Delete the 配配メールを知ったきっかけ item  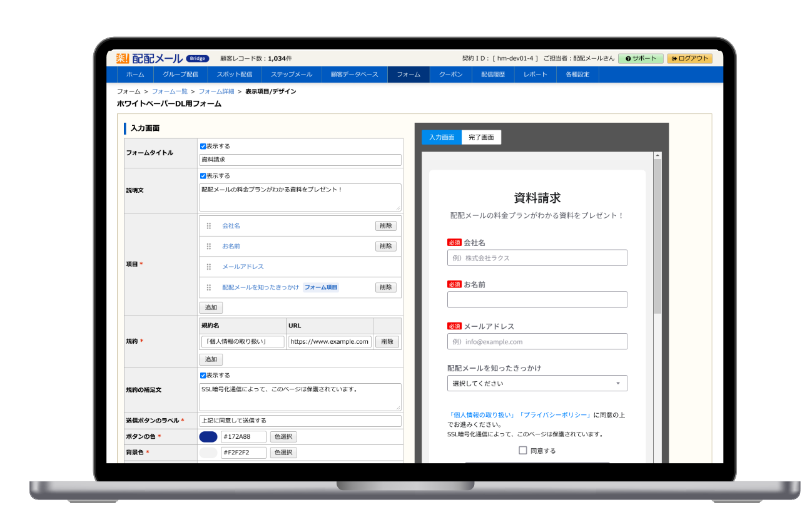386,287
